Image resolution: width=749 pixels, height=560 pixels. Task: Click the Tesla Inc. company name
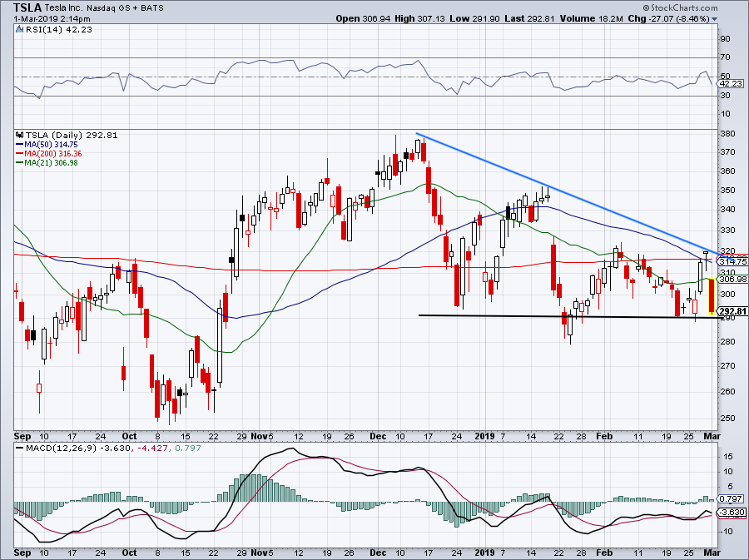pos(64,8)
